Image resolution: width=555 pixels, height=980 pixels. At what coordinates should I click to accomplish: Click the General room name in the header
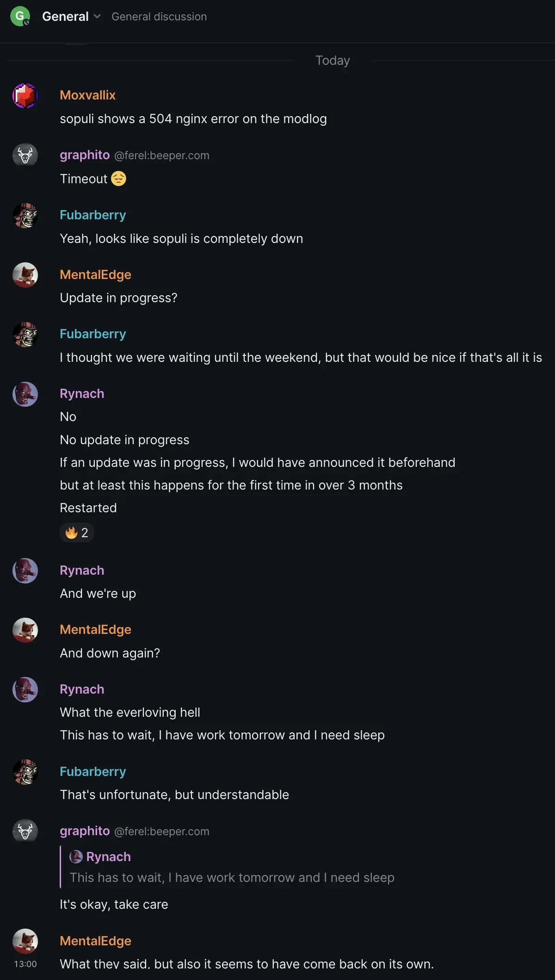(x=65, y=17)
